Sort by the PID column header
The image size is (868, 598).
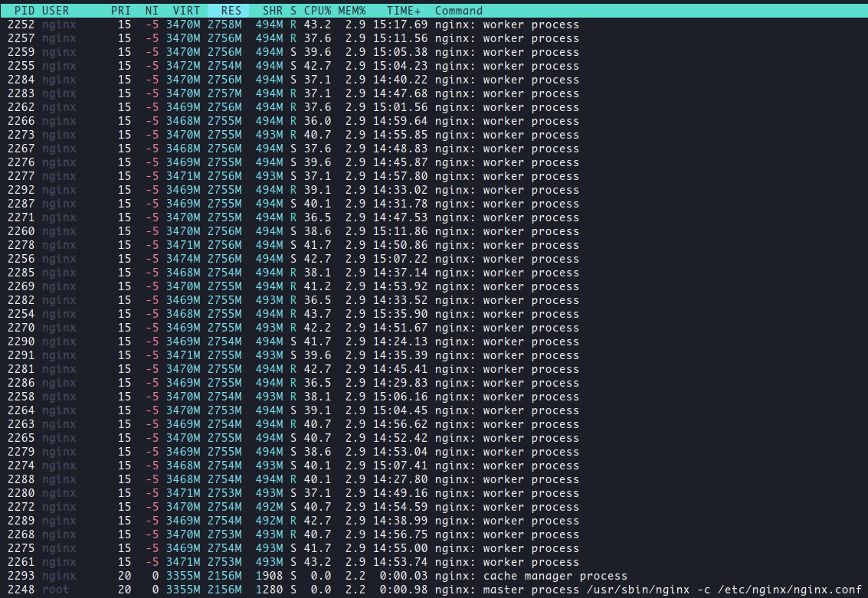click(24, 11)
